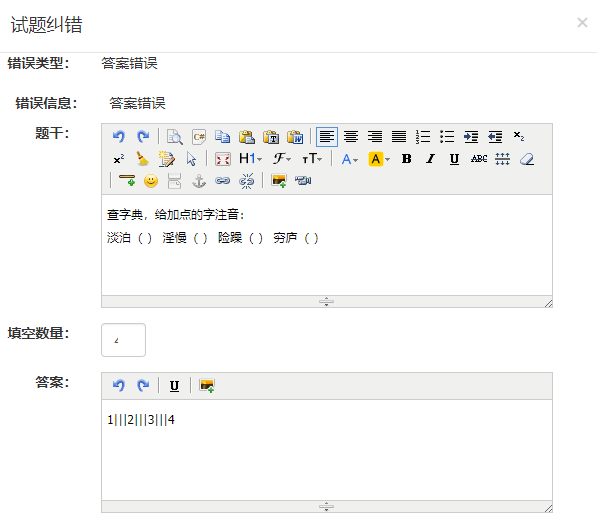Apply superscript formatting
This screenshot has width=597, height=523.
[x=119, y=159]
